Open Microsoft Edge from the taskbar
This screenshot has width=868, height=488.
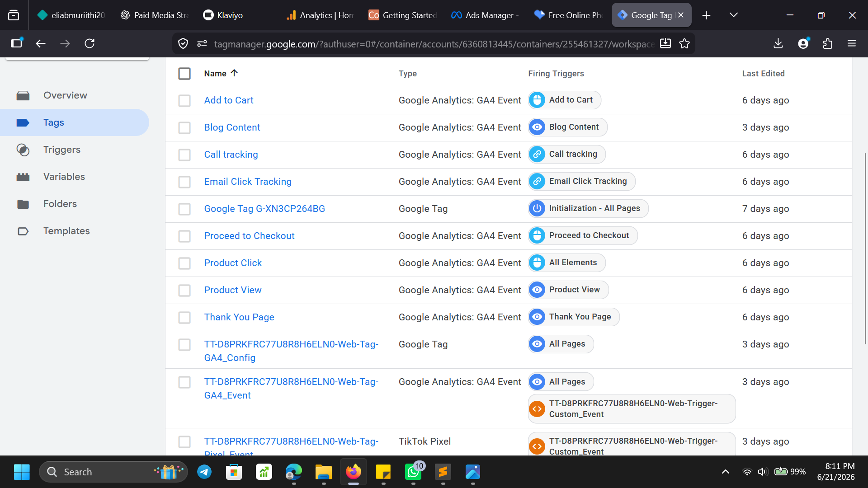294,472
